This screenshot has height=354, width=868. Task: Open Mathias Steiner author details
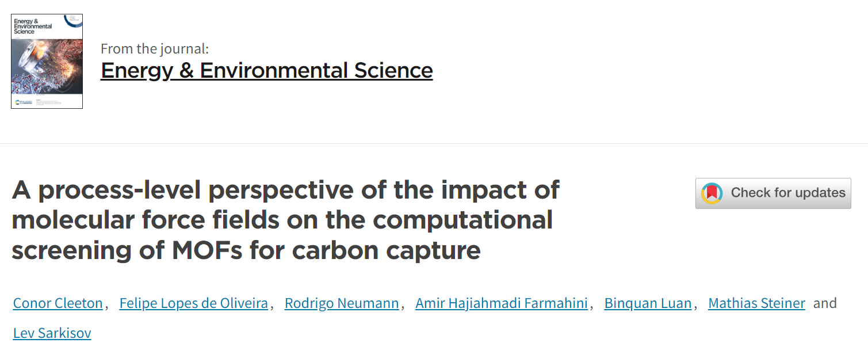point(756,303)
